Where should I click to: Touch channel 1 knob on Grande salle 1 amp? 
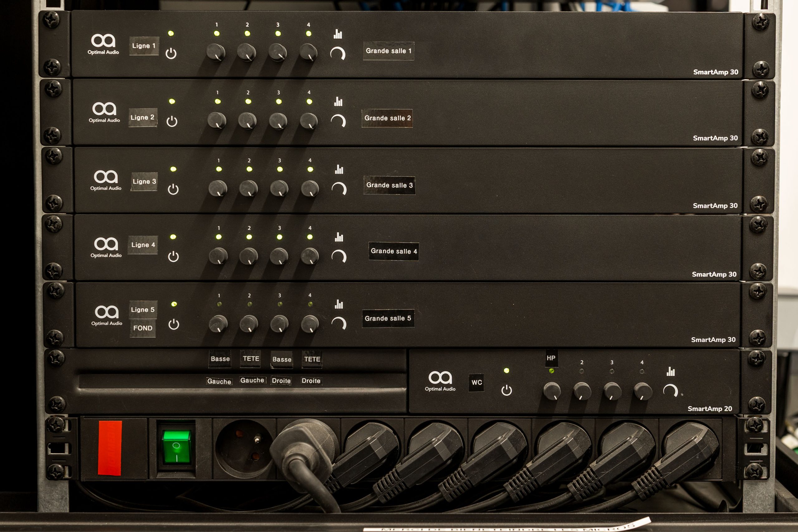pyautogui.click(x=216, y=52)
